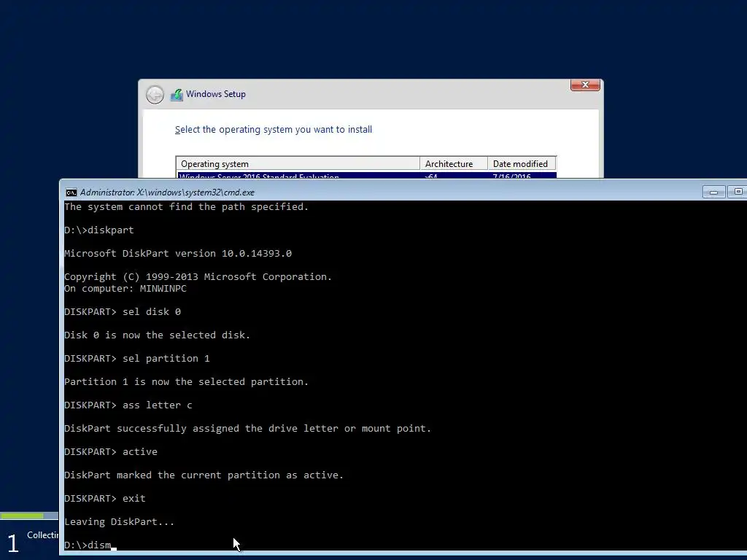747x560 pixels.
Task: Click 'DiskPart successfully assigned the drive letter' line
Action: pyautogui.click(x=248, y=429)
